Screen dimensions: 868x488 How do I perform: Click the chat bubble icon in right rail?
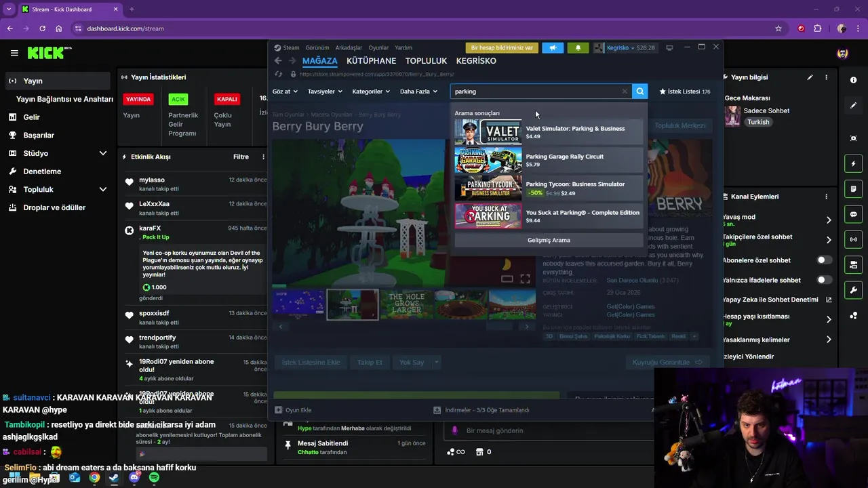pos(853,214)
